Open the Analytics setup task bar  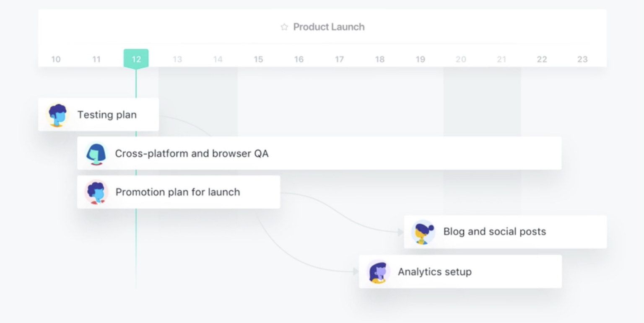point(460,271)
